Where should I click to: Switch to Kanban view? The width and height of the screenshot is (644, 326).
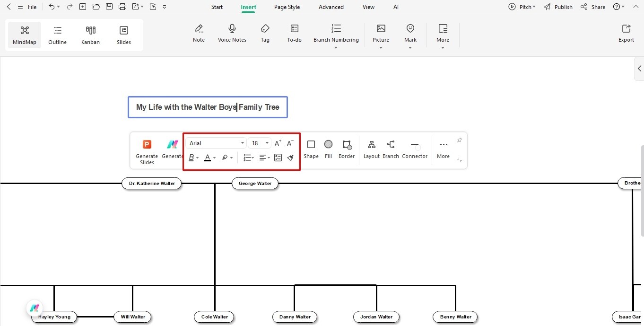pyautogui.click(x=90, y=34)
